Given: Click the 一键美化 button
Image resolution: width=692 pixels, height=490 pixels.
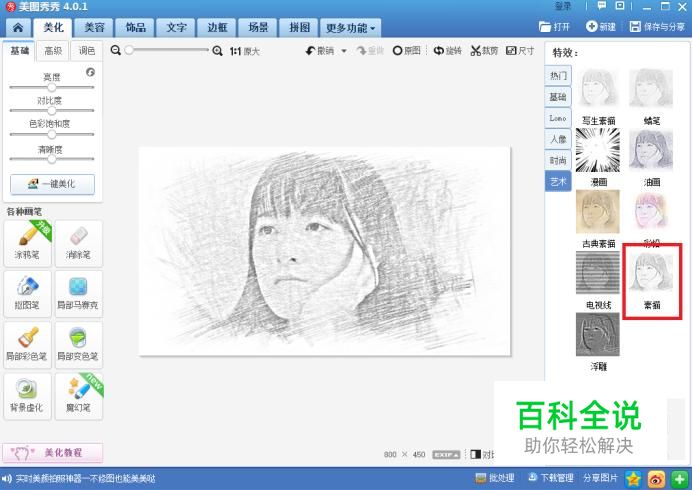Looking at the screenshot, I should (52, 184).
